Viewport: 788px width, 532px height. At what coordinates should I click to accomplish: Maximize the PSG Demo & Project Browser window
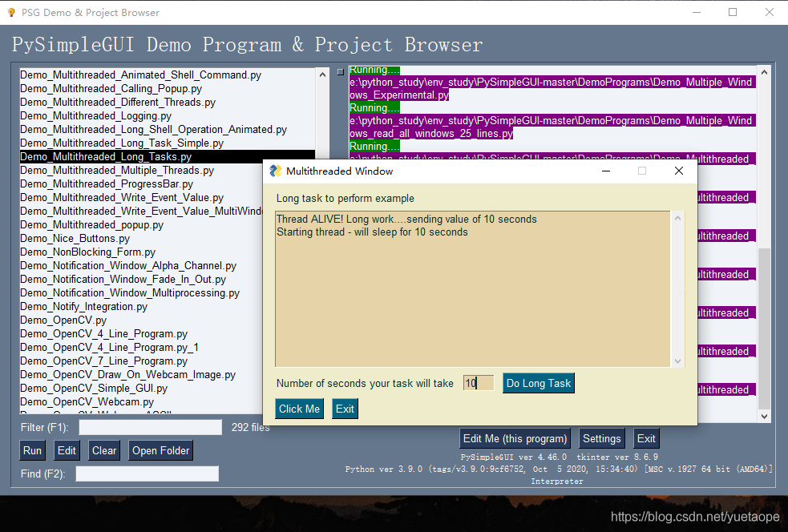[x=733, y=12]
